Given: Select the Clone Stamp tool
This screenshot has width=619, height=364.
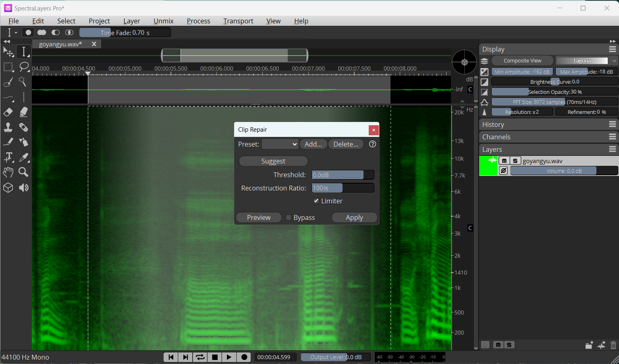Looking at the screenshot, I should coord(8,127).
